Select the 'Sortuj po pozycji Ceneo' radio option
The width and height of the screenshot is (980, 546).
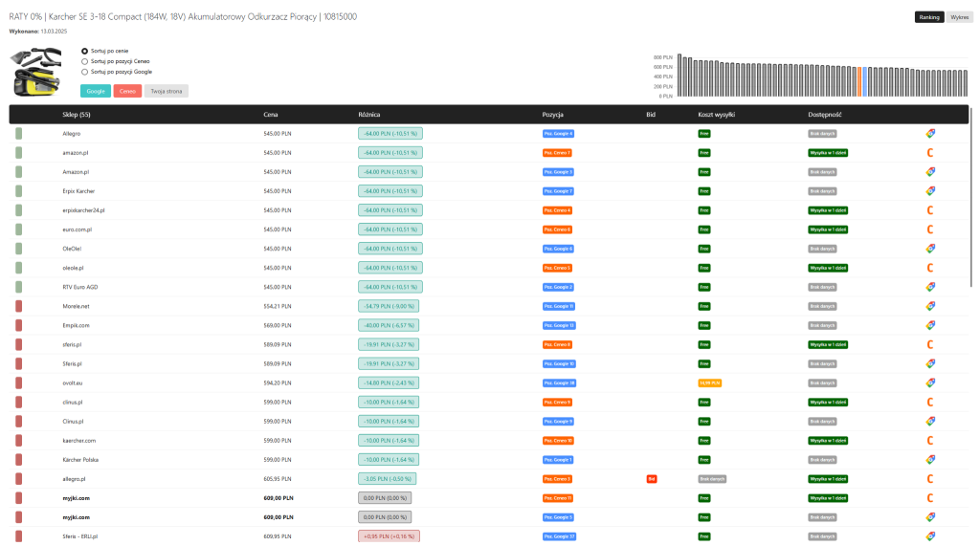click(x=84, y=62)
